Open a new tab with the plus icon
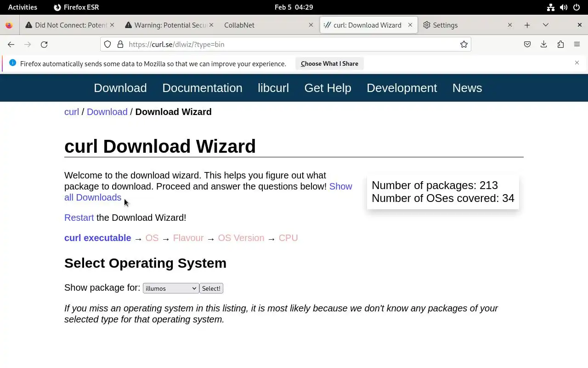This screenshot has width=588, height=368. click(x=527, y=25)
